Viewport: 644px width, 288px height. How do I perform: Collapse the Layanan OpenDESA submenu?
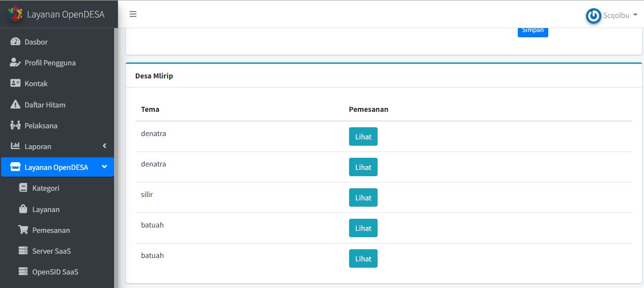103,167
